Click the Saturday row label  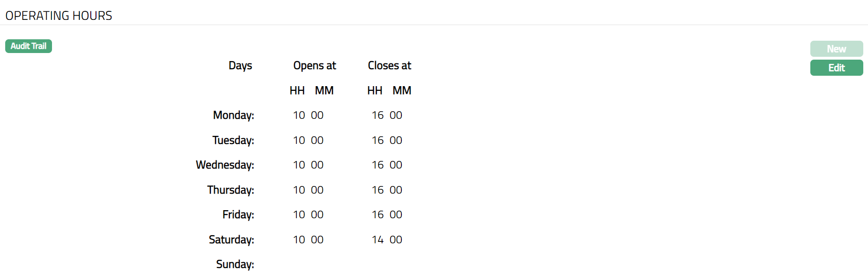(x=231, y=240)
